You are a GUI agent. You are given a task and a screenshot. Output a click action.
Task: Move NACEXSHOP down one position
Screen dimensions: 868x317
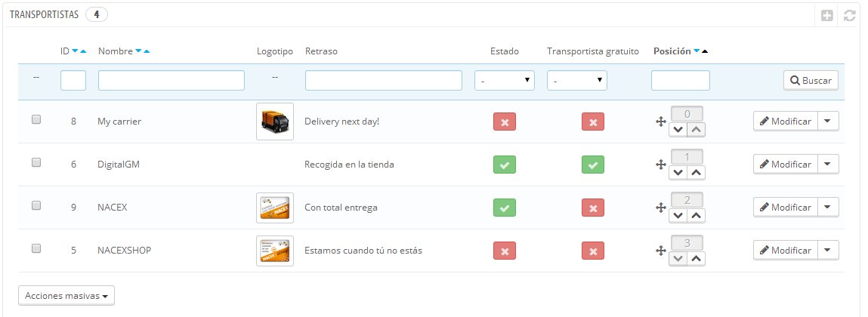pyautogui.click(x=678, y=259)
